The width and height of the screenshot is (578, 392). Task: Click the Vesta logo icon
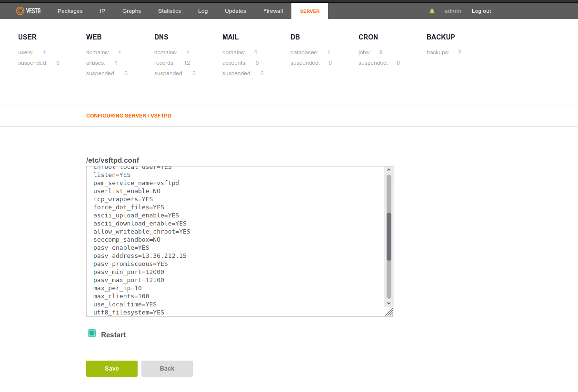click(x=21, y=10)
